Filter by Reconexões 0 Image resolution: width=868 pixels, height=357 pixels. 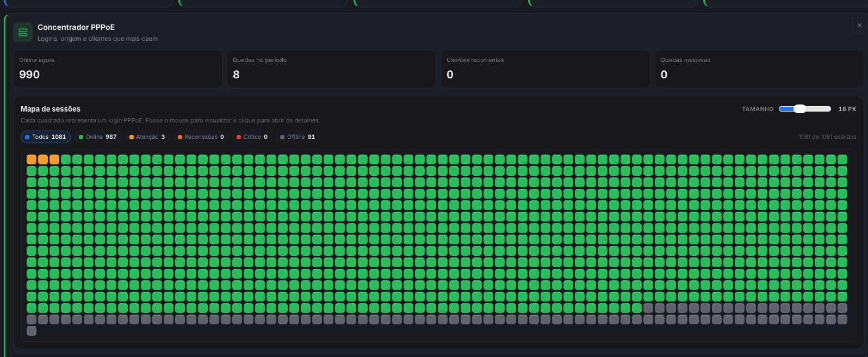pyautogui.click(x=201, y=137)
